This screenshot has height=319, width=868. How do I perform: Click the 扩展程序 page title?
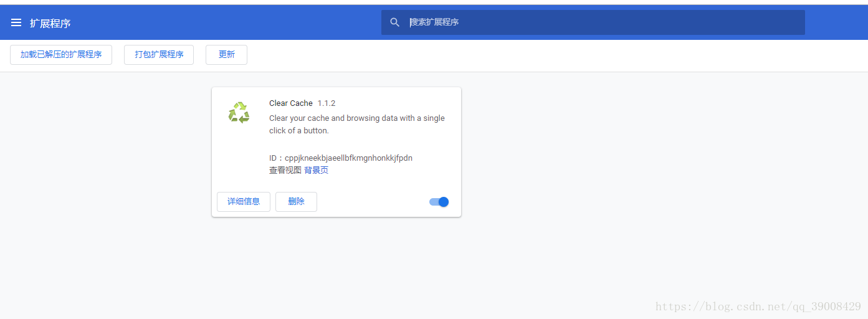coord(50,23)
